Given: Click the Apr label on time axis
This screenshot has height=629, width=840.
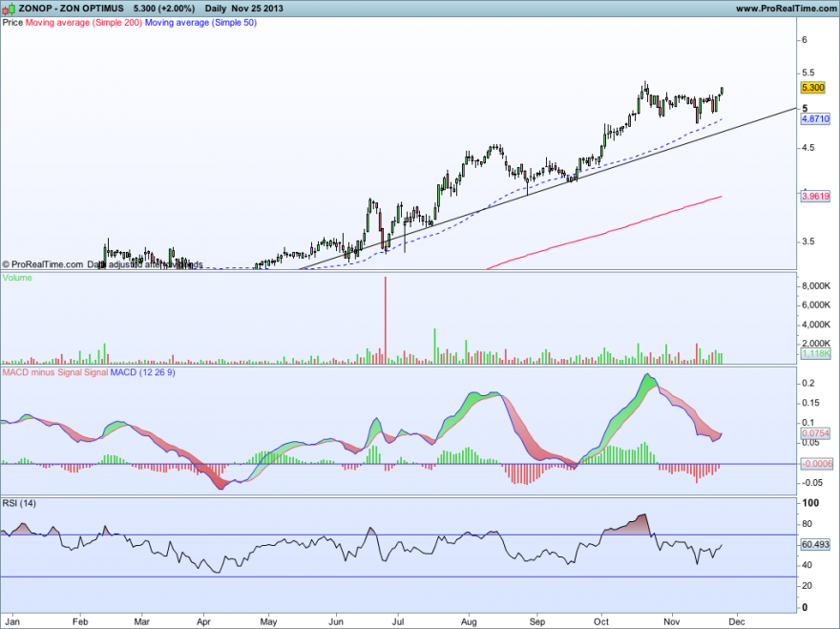Looking at the screenshot, I should [x=203, y=621].
